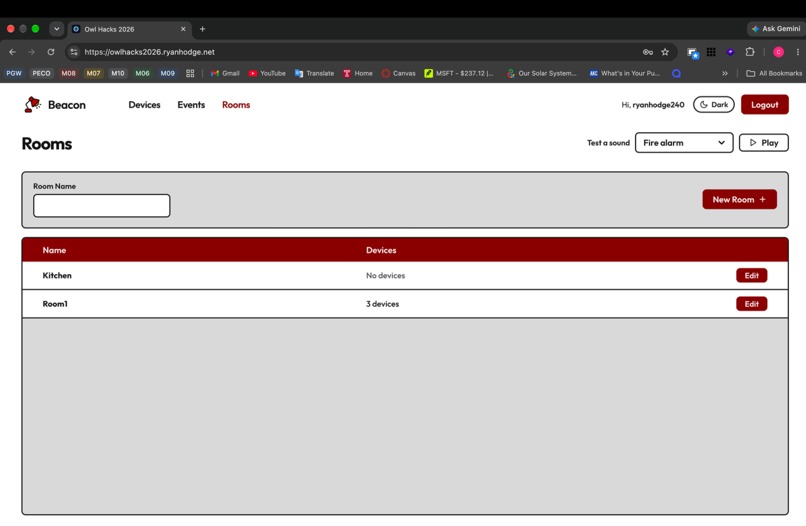Open the PGW bookmark
Viewport: 806px width, 526px height.
(x=14, y=74)
